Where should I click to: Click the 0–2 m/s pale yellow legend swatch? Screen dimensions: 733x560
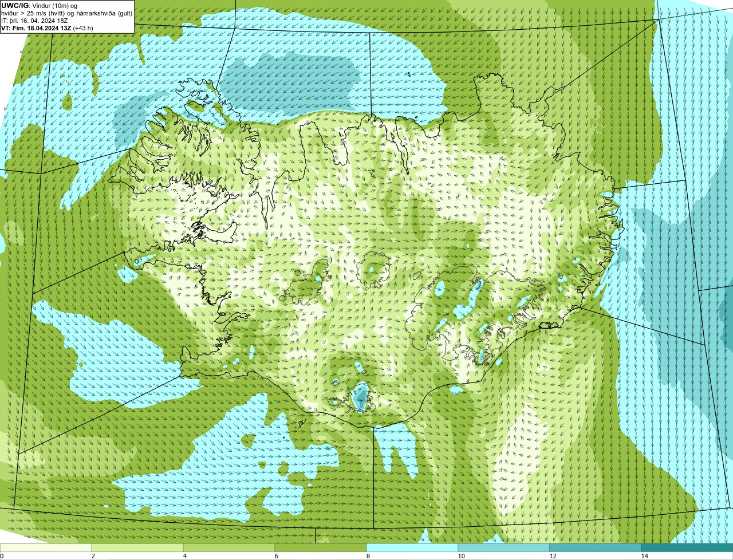click(x=46, y=547)
